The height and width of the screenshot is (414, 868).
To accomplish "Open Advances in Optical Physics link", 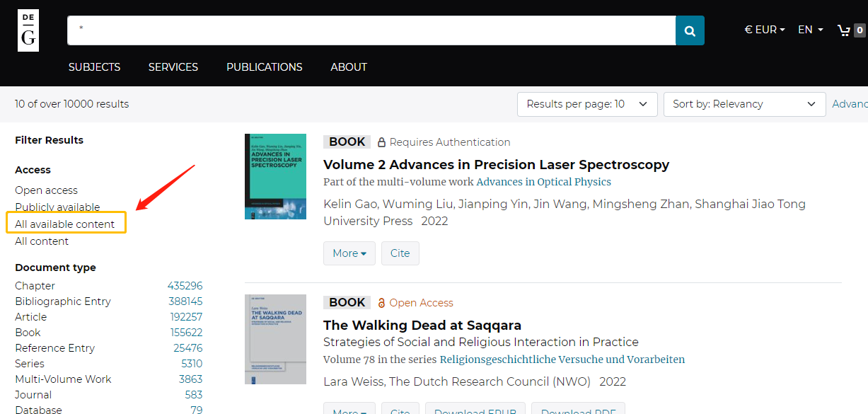I will 543,182.
